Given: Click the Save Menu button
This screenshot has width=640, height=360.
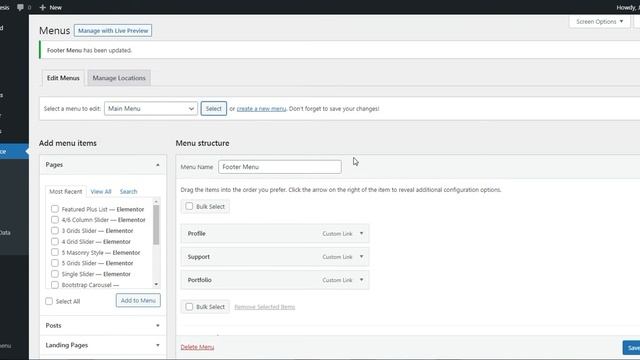Looking at the screenshot, I should pos(631,347).
